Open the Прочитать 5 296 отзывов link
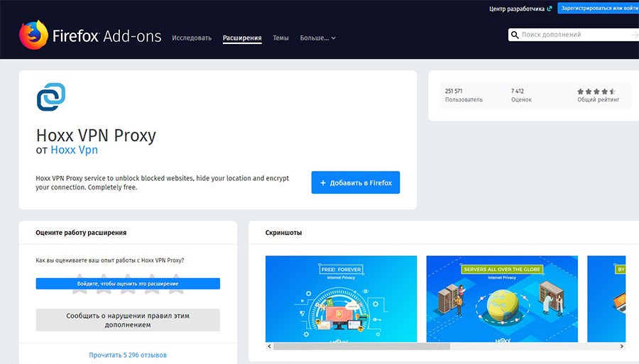This screenshot has height=364, width=639. (128, 354)
